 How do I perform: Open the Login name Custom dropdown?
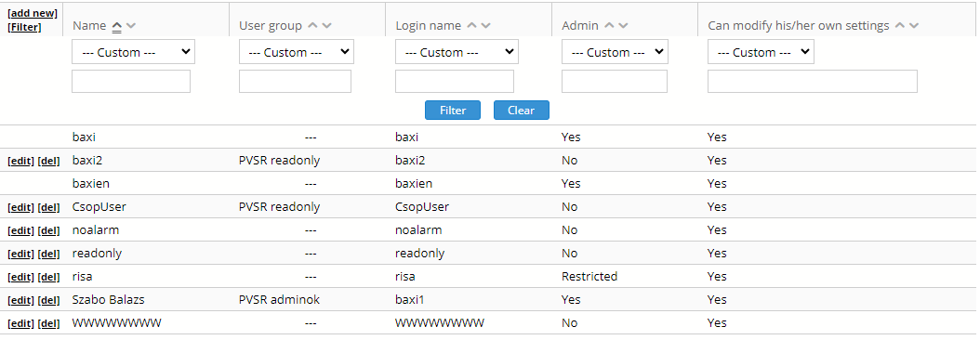pyautogui.click(x=457, y=53)
